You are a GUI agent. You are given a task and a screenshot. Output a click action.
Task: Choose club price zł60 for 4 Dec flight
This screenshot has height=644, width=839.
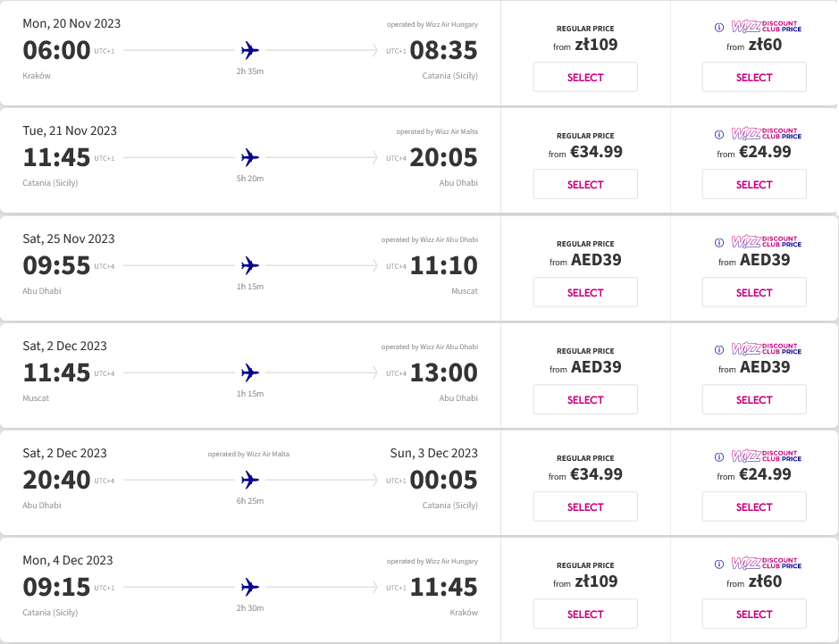point(754,614)
